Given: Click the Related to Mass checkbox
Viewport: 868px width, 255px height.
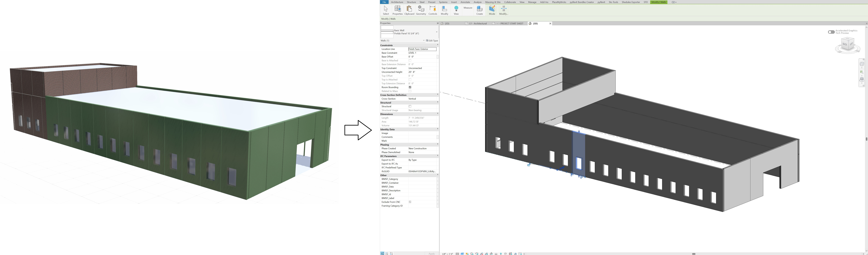Looking at the screenshot, I should point(410,91).
